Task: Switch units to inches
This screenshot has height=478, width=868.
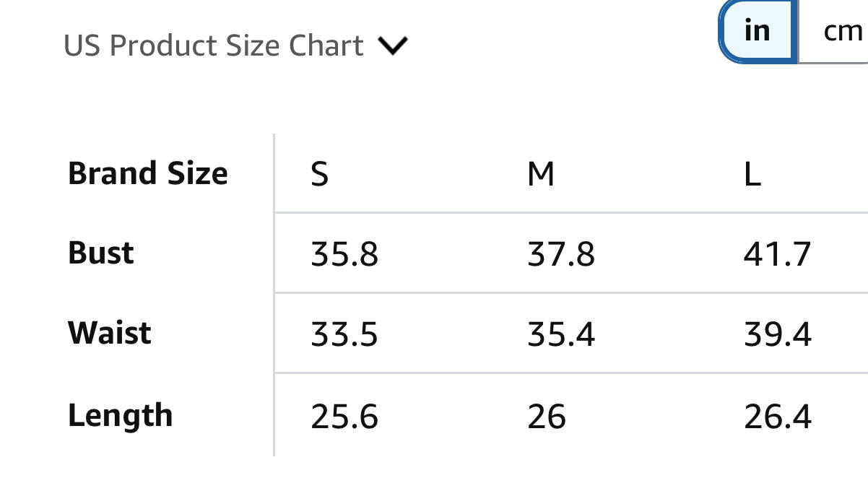Action: click(758, 30)
